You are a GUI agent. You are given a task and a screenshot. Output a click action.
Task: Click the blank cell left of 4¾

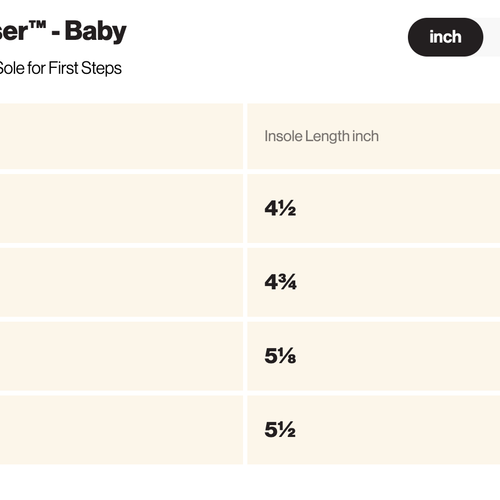click(x=121, y=282)
